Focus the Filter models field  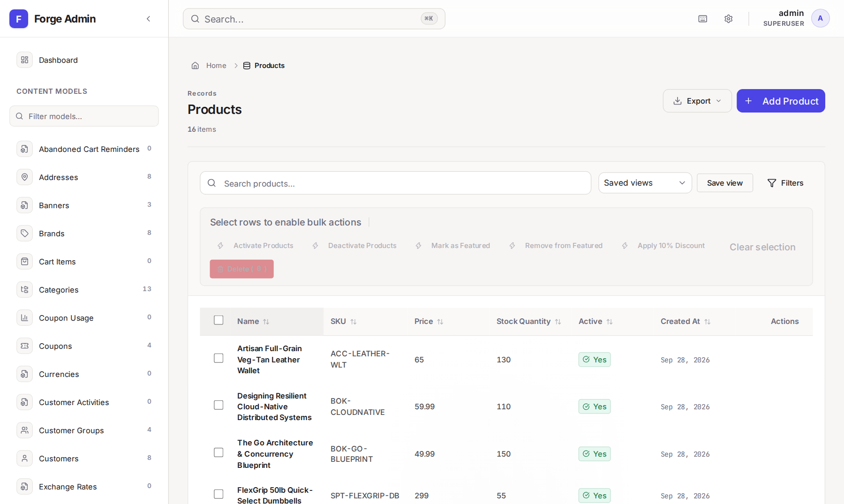[84, 116]
